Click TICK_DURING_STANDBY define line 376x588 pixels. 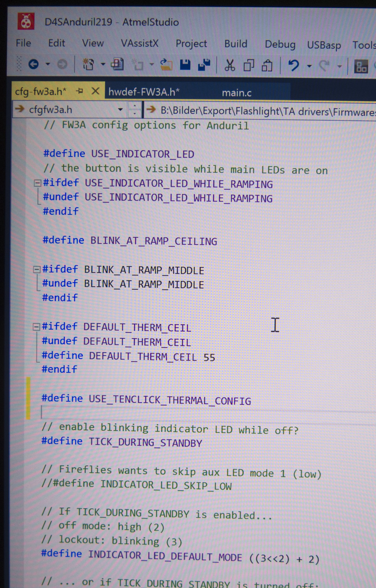pos(122,442)
